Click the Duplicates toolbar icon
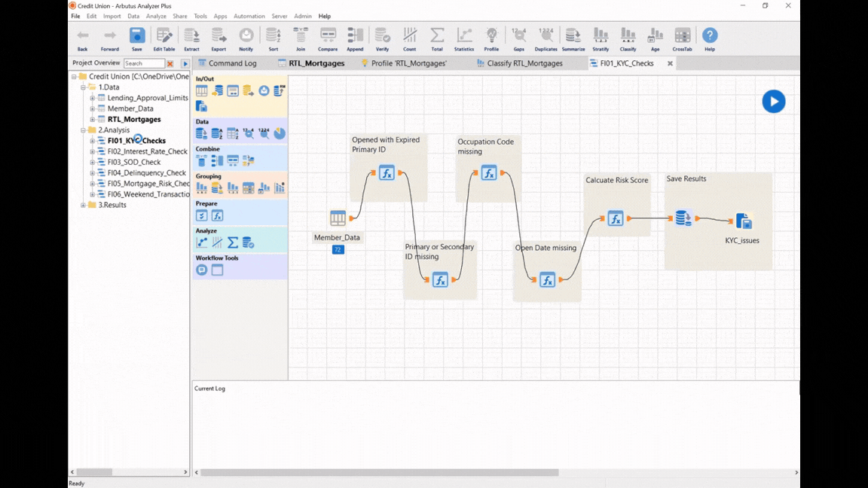 pyautogui.click(x=546, y=38)
